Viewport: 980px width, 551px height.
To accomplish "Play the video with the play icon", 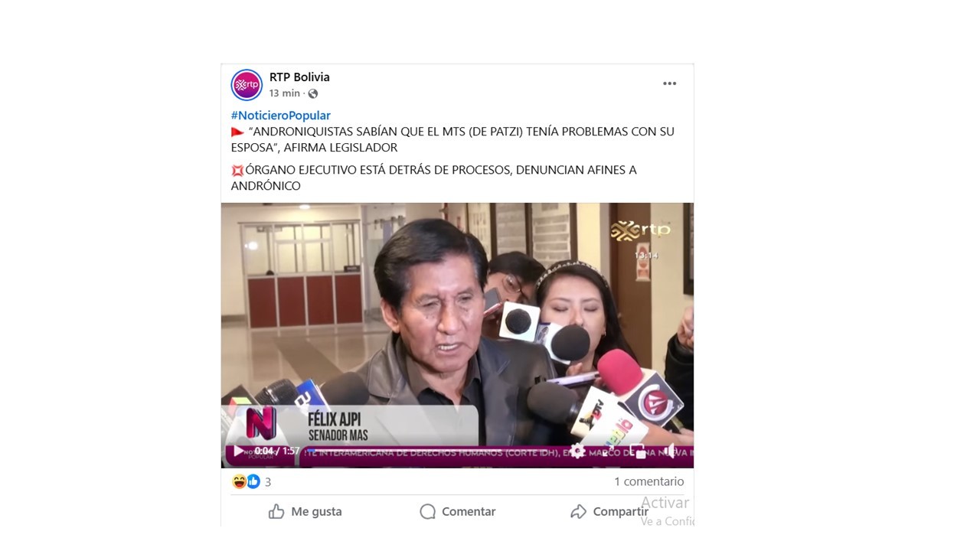I will 238,451.
